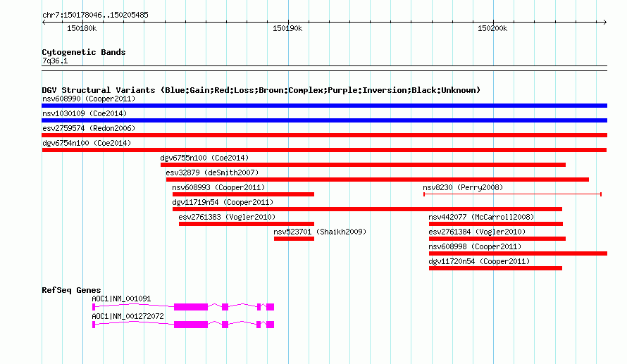The width and height of the screenshot is (627, 364).
Task: Click the red bar of nsv608998
Action: click(x=518, y=253)
